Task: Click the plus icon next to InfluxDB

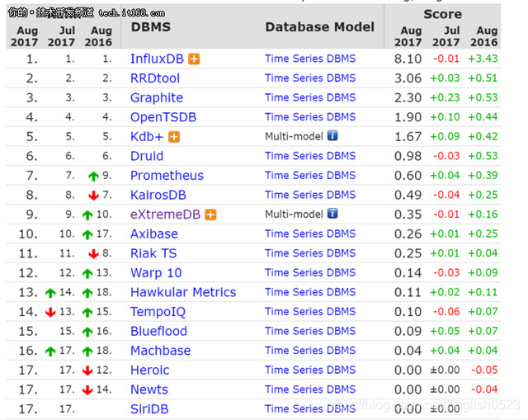Action: click(x=194, y=59)
